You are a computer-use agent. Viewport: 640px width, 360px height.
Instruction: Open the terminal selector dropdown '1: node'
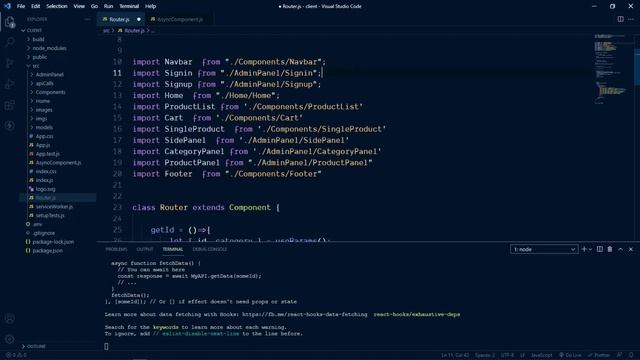click(544, 249)
